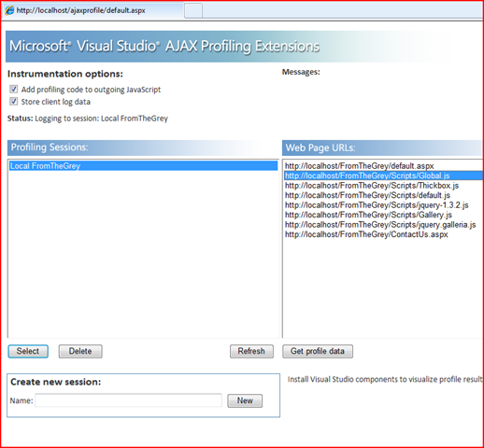Open Install Visual Studio components link

(x=385, y=379)
